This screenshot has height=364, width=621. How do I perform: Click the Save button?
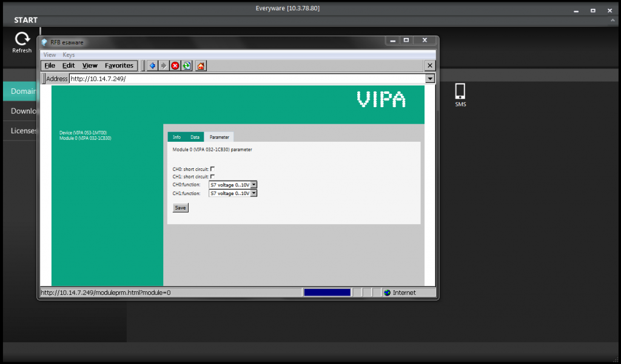coord(180,208)
